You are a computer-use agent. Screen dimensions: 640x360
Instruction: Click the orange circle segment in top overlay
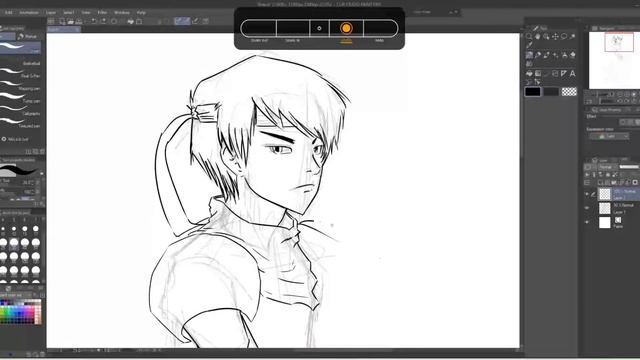346,28
